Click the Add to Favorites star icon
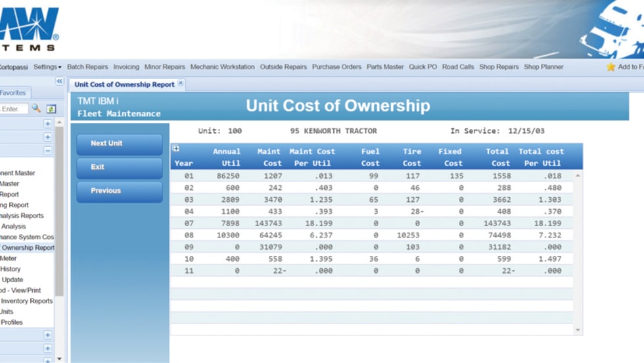The image size is (644, 363). point(610,67)
